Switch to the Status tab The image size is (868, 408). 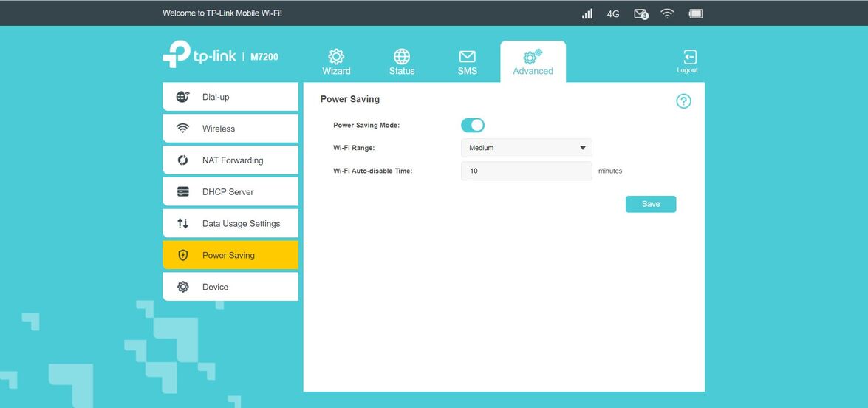click(402, 62)
